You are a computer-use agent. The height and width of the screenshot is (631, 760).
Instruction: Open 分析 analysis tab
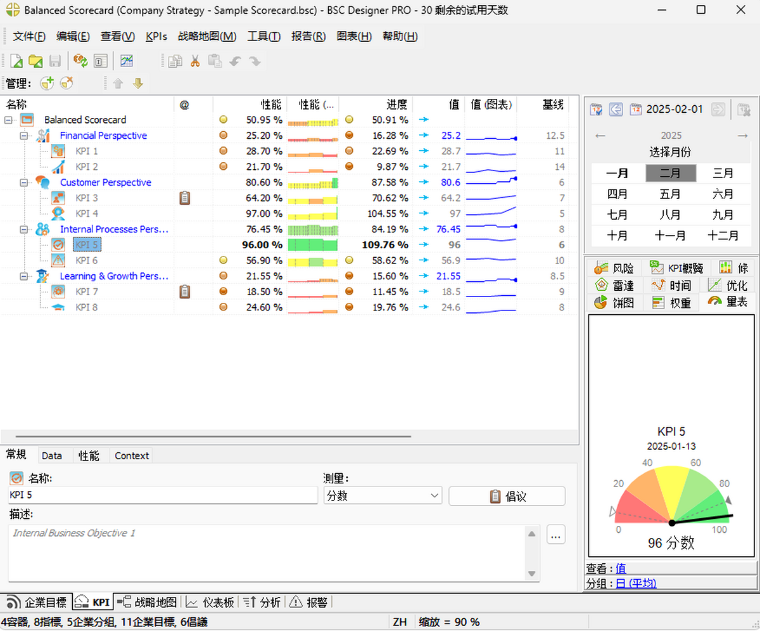(x=262, y=602)
